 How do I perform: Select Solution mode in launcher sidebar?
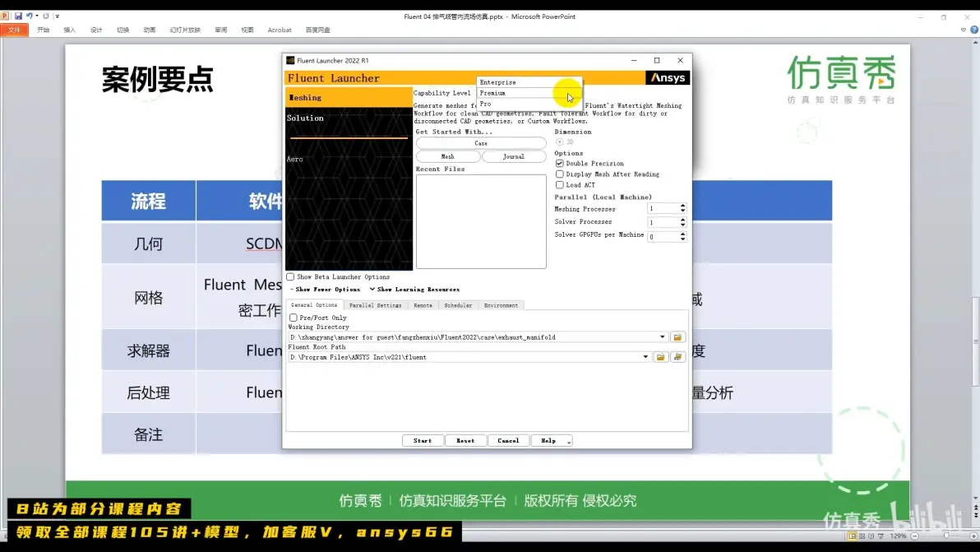(349, 118)
